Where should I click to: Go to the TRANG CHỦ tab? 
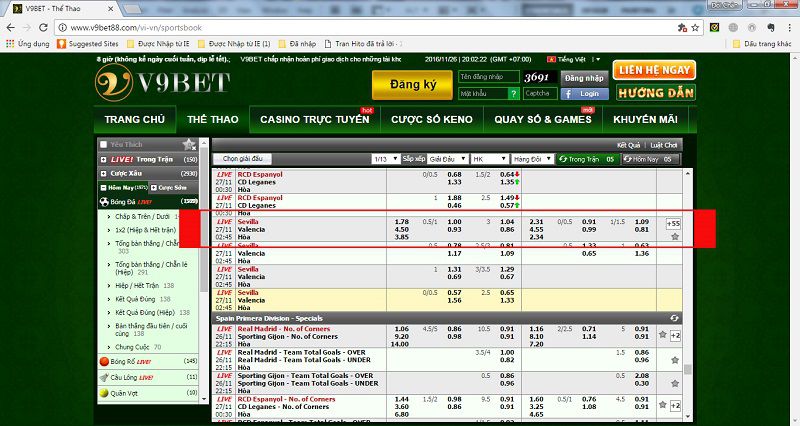click(135, 119)
